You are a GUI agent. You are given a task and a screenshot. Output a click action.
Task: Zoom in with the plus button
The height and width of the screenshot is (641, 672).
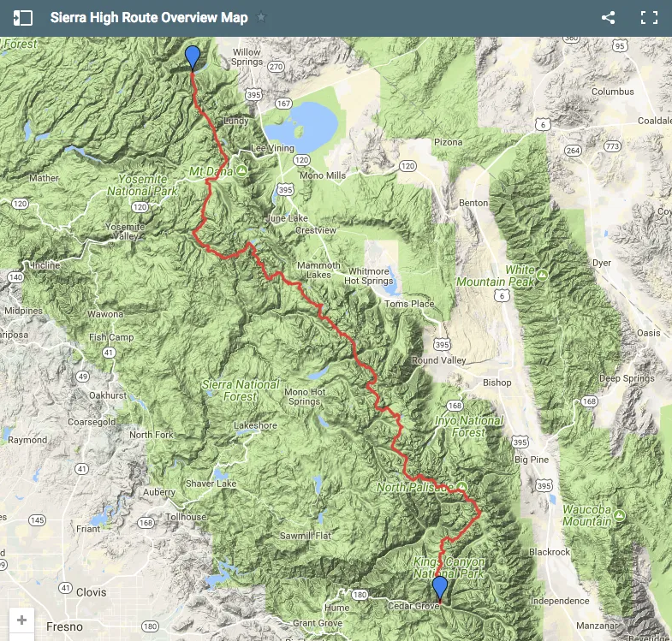(x=22, y=620)
